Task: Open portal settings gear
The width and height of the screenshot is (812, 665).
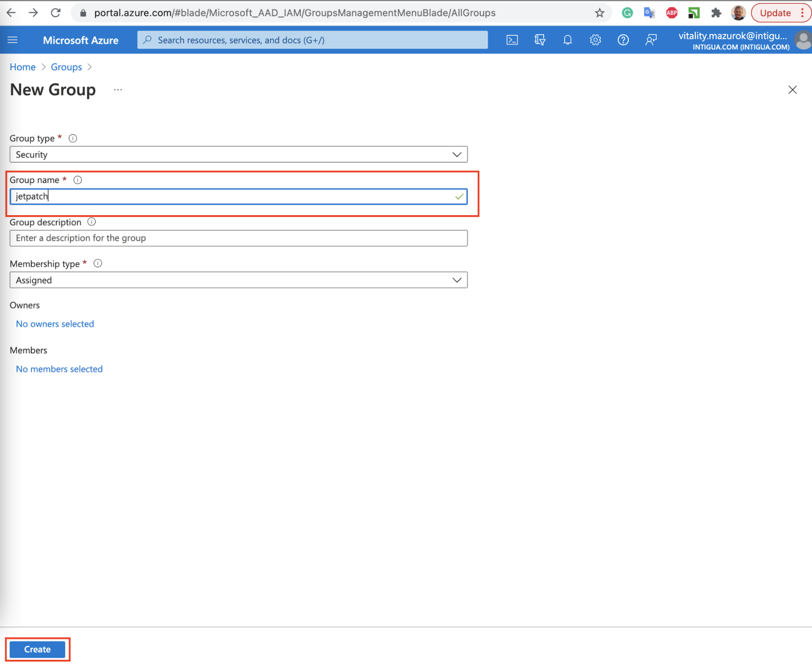Action: coord(595,40)
